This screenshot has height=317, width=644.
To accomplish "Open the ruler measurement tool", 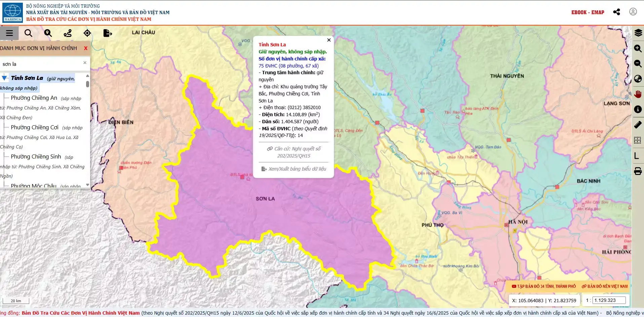I will (x=638, y=125).
